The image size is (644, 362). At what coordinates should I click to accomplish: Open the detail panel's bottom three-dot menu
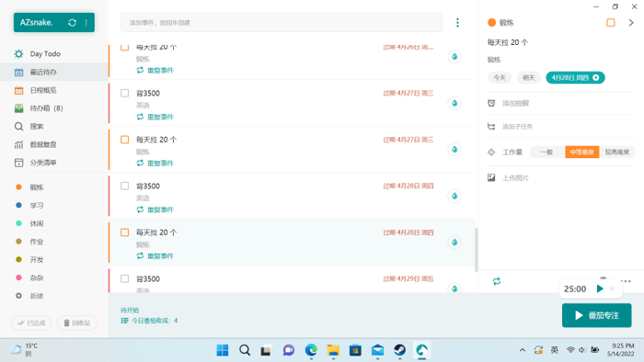pos(627,281)
